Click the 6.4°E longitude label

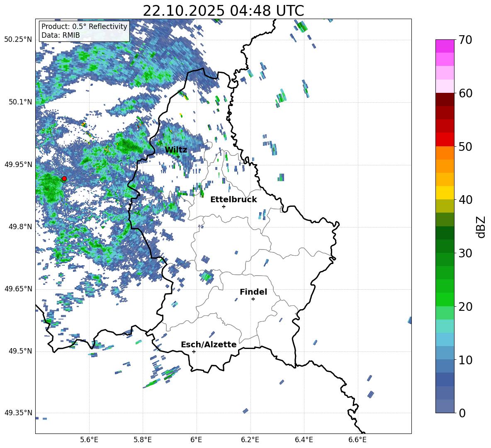click(304, 440)
